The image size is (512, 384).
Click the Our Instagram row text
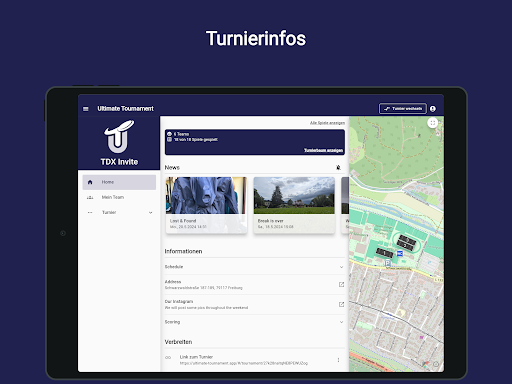tap(206, 304)
